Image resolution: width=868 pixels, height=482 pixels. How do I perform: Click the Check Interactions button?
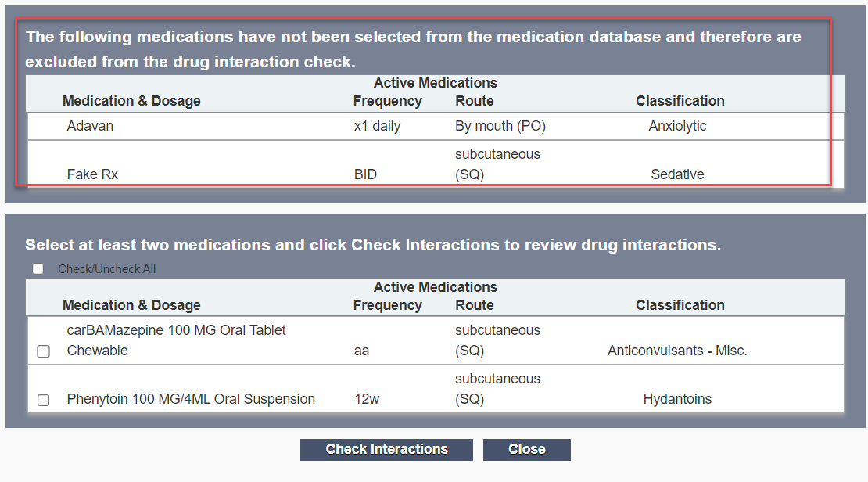[x=386, y=449]
